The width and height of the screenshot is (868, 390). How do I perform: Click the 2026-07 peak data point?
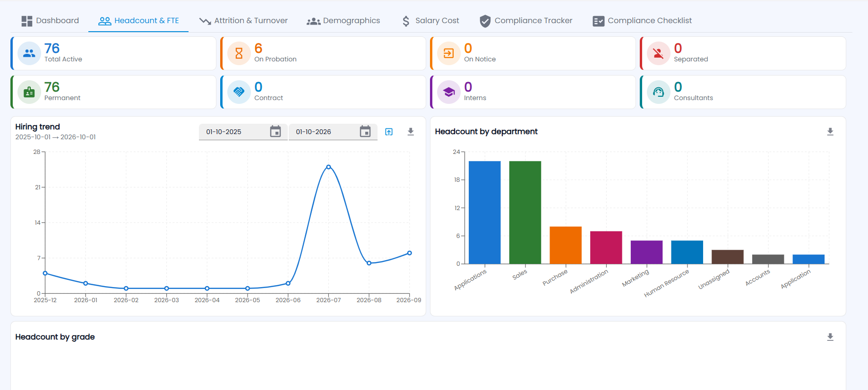click(328, 167)
